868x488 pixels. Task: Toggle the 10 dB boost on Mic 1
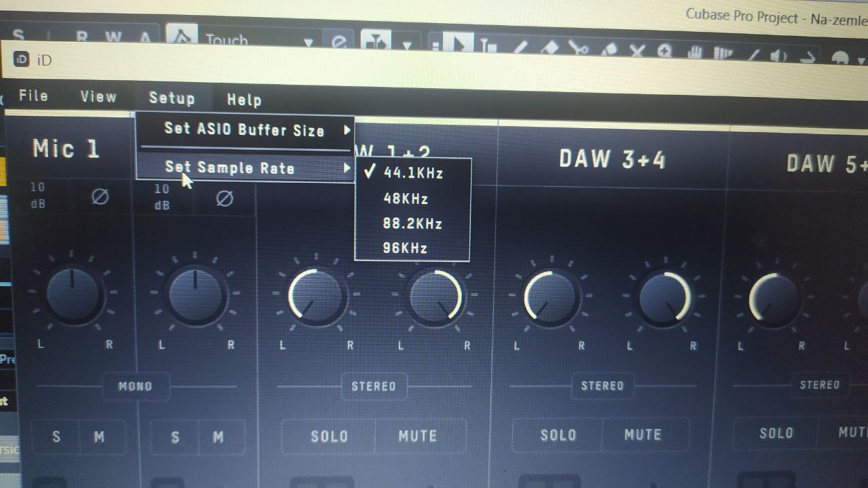tap(38, 195)
